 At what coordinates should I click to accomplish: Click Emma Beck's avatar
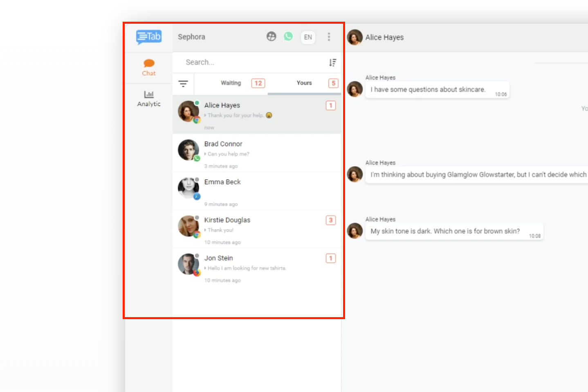coord(188,188)
